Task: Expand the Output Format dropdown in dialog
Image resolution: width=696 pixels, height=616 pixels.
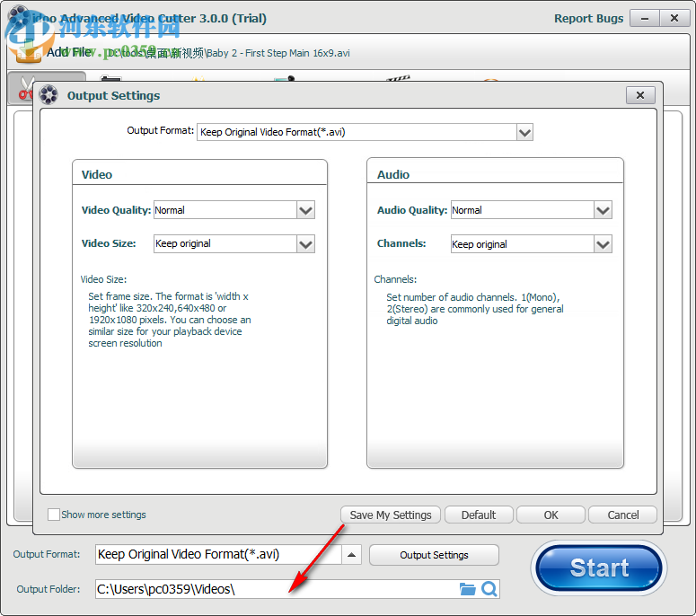Action: coord(524,132)
